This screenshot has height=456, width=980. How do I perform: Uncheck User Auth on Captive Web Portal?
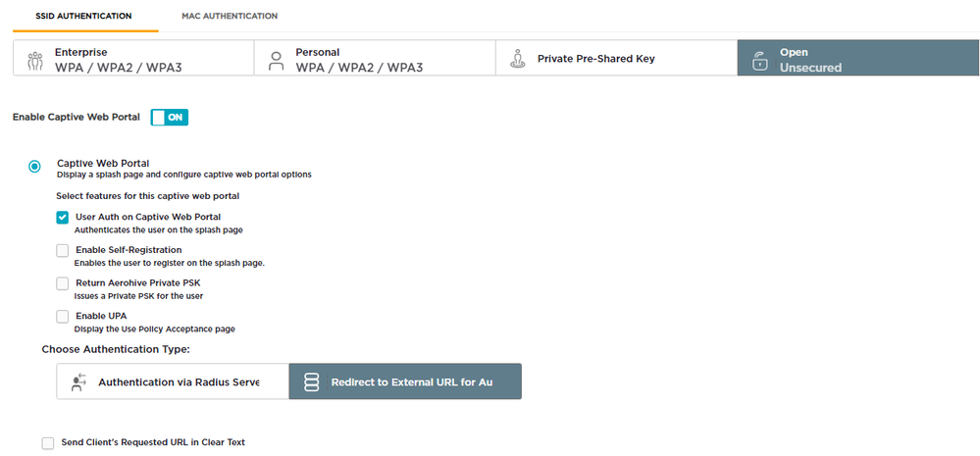[63, 218]
